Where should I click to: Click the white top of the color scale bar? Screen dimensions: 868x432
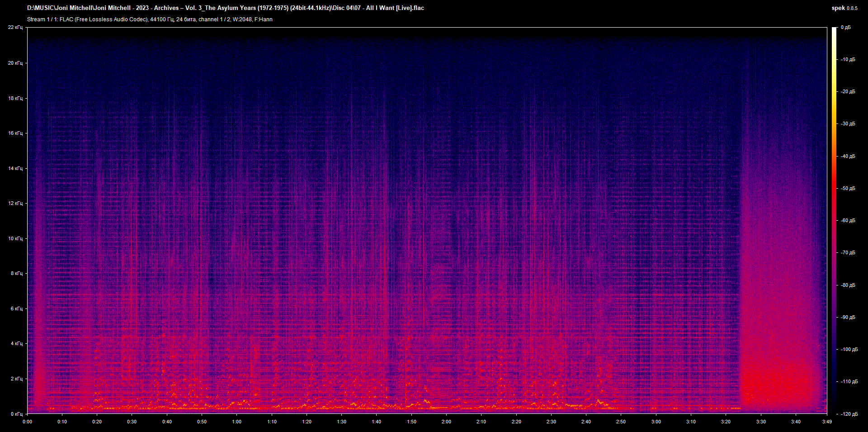point(835,31)
